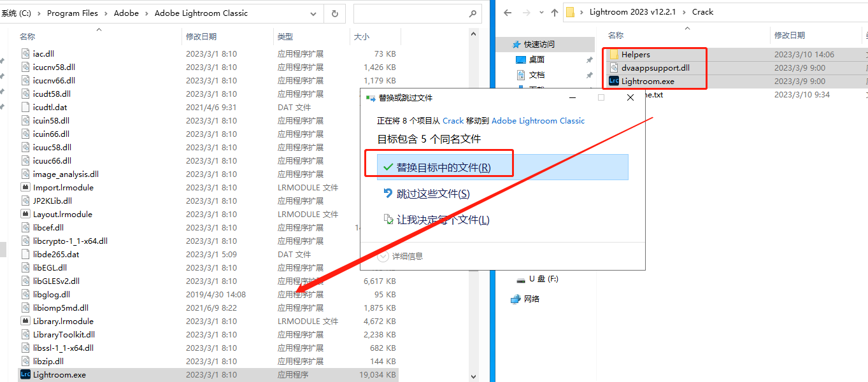868x382 pixels.
Task: Select libGLESv2.dll file
Action: [56, 281]
